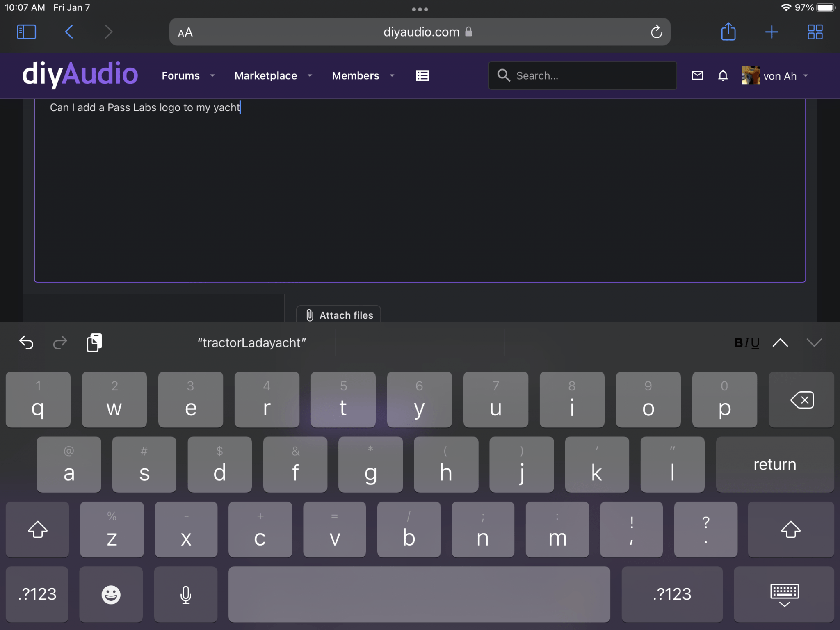Open a new Safari tab
This screenshot has width=840, height=630.
[x=772, y=32]
